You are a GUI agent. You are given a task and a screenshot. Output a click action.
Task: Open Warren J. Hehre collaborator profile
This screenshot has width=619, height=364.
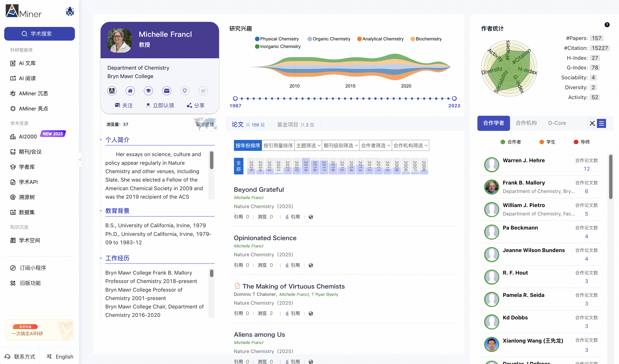pos(523,160)
